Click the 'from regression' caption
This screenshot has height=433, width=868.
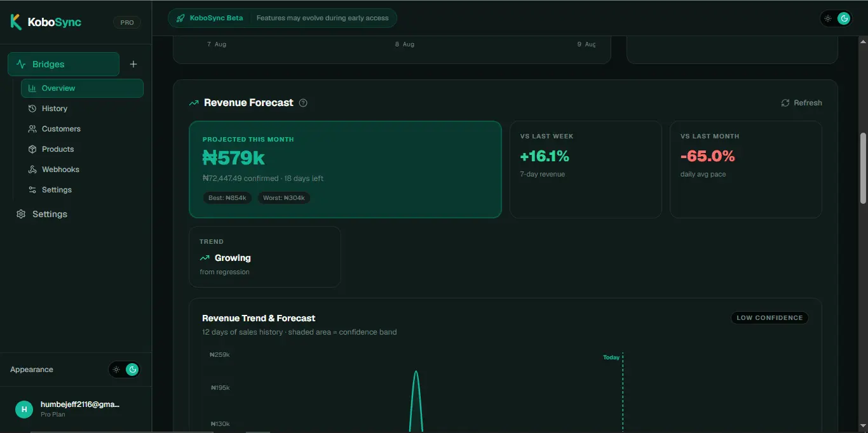click(x=224, y=272)
